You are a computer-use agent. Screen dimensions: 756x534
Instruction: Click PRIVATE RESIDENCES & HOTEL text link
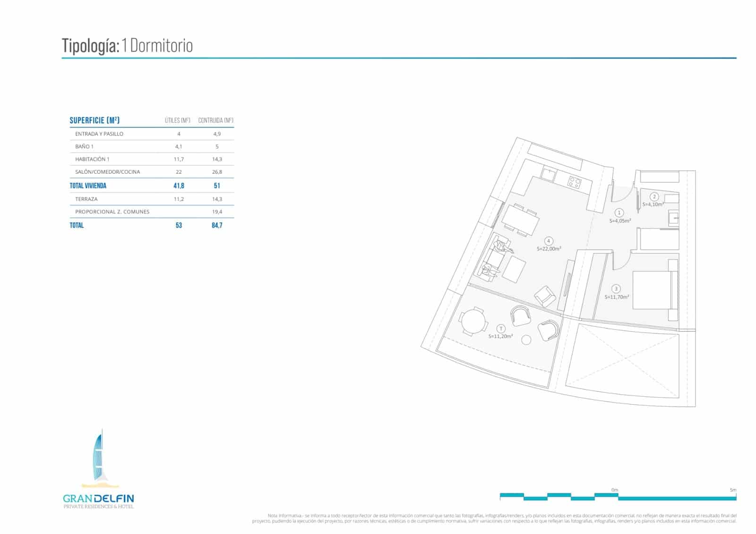point(99,505)
